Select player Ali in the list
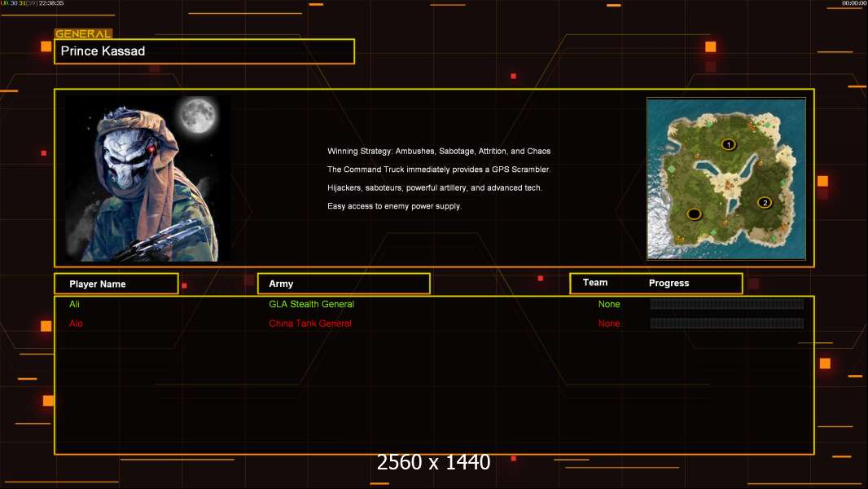This screenshot has height=489, width=868. [x=75, y=304]
